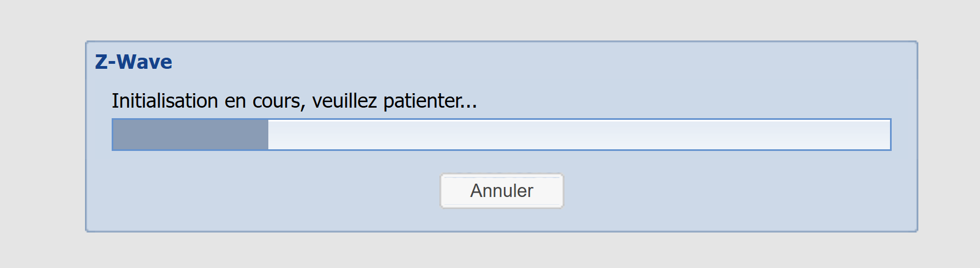Click the Annuler button
980x268 pixels.
(x=502, y=191)
